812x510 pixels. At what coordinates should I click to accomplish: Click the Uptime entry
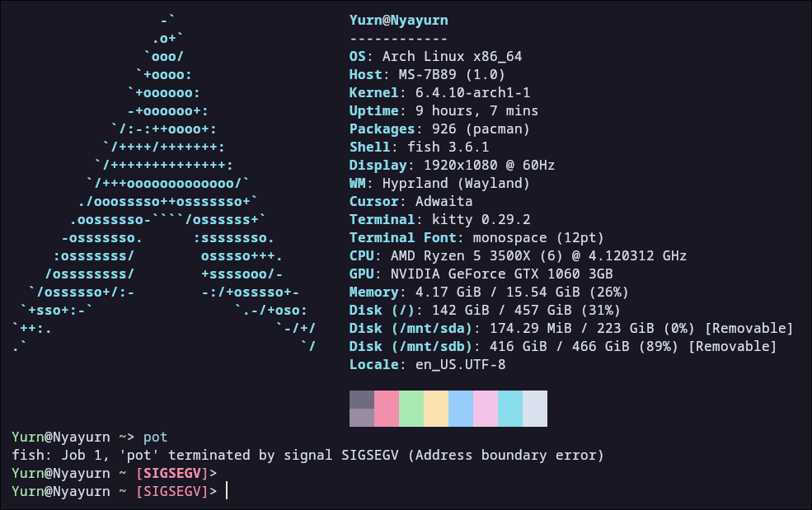coord(445,110)
